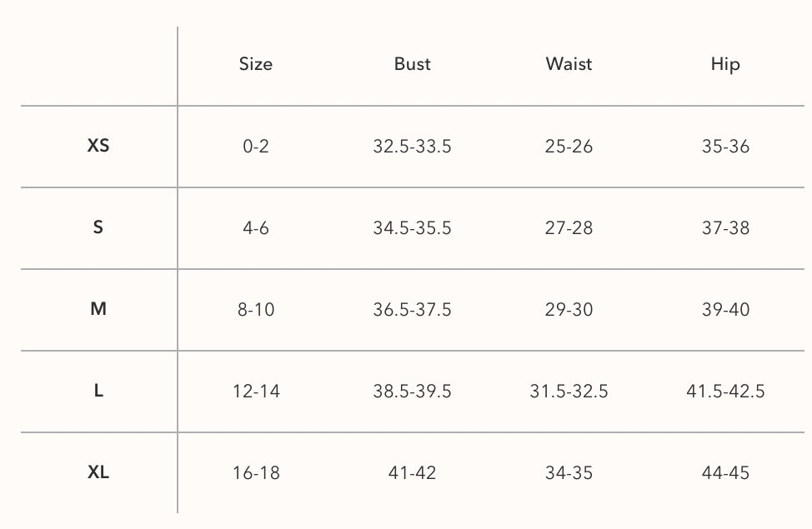Select the M row label

coord(98,309)
